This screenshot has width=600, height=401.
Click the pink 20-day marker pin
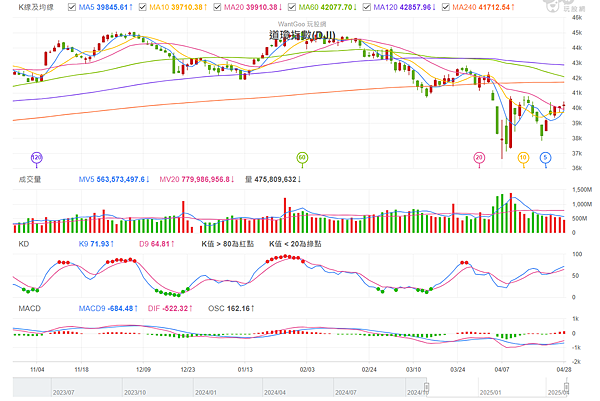pyautogui.click(x=479, y=158)
